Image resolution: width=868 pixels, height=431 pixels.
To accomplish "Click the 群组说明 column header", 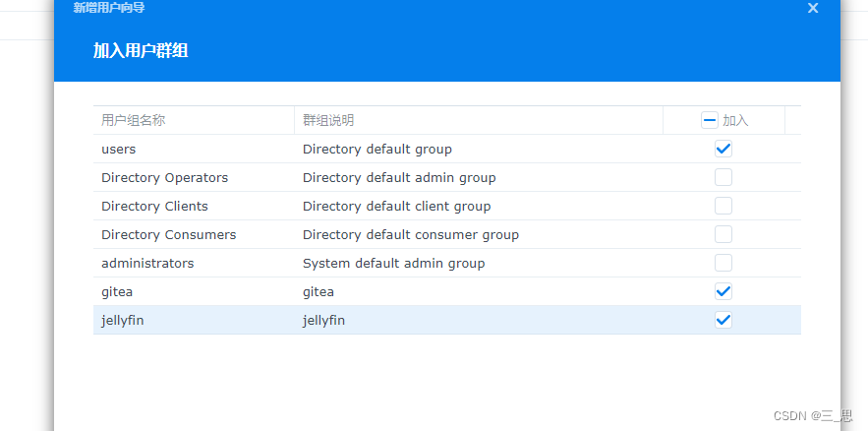I will click(328, 120).
